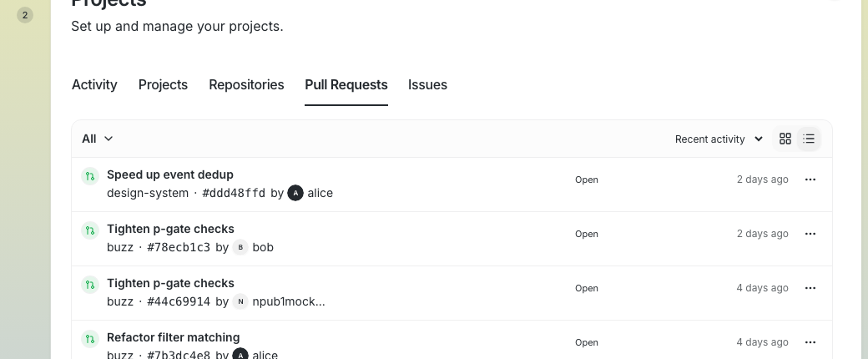The image size is (868, 359).
Task: Switch to the Activity tab
Action: 94,85
